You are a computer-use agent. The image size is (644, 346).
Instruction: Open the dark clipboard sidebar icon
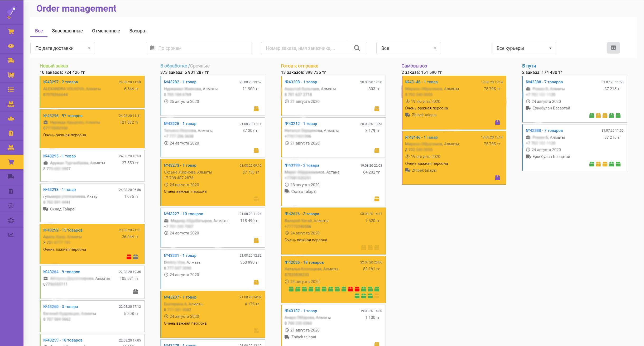click(x=11, y=191)
